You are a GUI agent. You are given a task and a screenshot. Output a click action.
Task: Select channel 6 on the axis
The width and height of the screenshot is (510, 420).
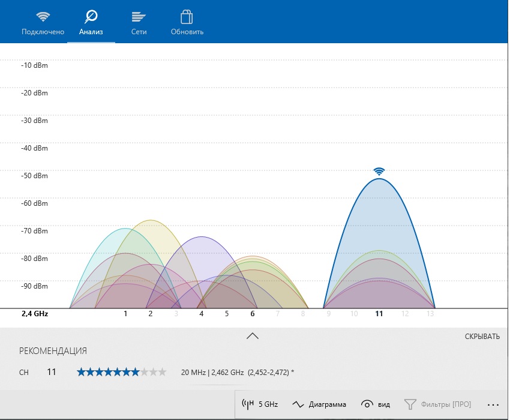click(x=253, y=314)
